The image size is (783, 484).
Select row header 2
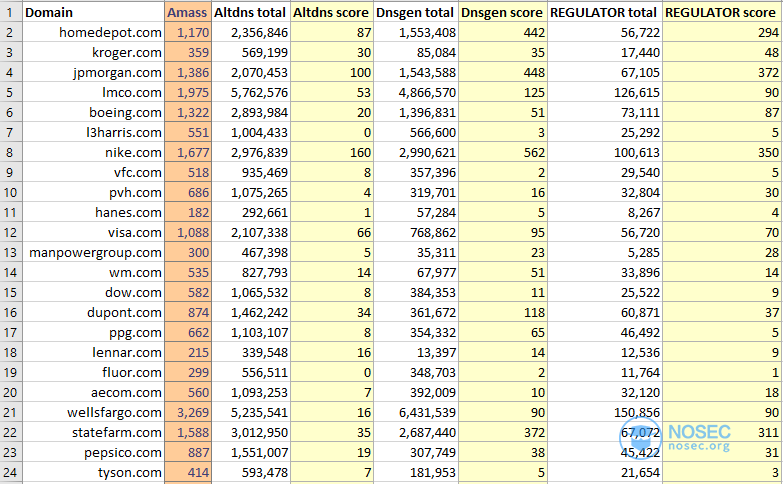click(x=10, y=32)
